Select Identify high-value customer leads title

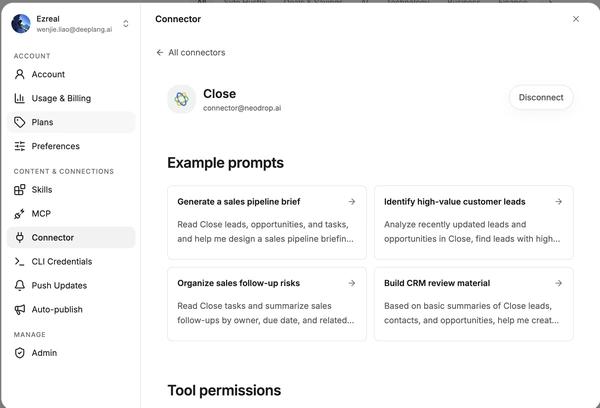[455, 202]
